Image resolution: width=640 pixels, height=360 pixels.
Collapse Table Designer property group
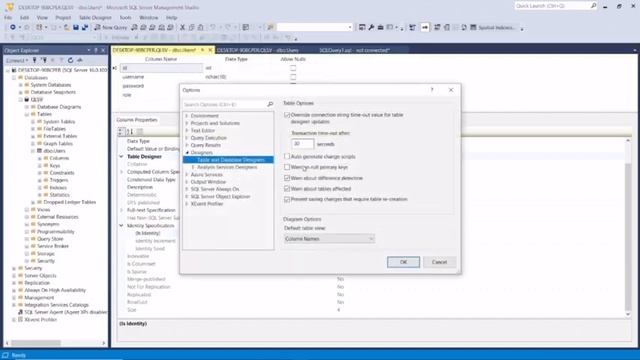121,156
